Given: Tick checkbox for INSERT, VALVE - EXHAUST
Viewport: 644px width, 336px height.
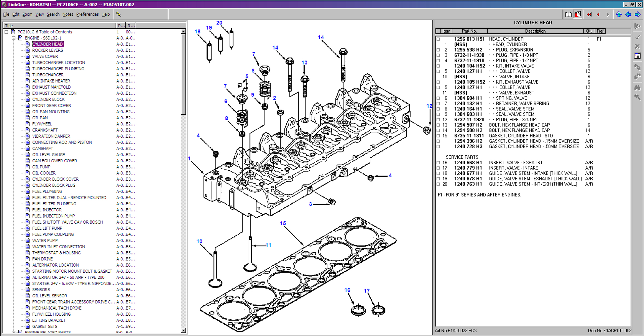Looking at the screenshot, I should [x=438, y=163].
